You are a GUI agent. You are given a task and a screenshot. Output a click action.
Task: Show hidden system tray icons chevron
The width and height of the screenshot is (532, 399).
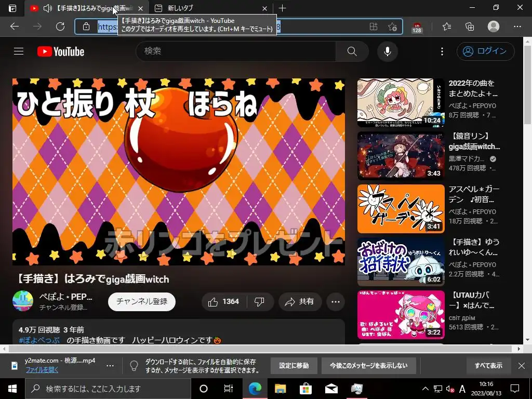point(425,389)
